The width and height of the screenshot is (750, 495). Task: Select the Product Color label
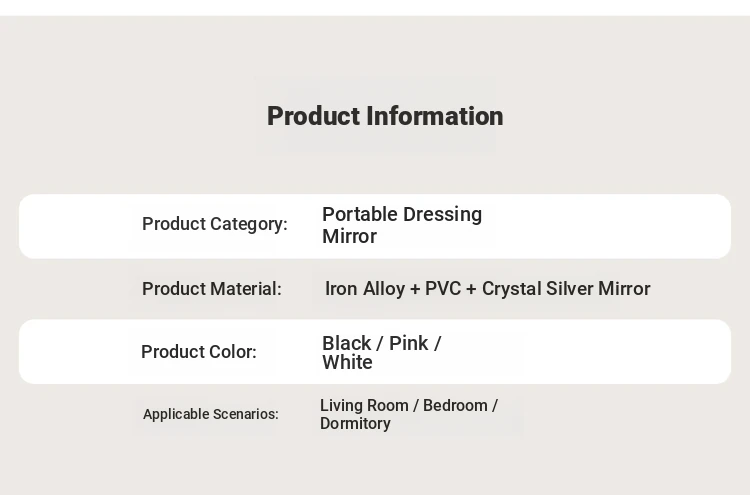pos(198,352)
